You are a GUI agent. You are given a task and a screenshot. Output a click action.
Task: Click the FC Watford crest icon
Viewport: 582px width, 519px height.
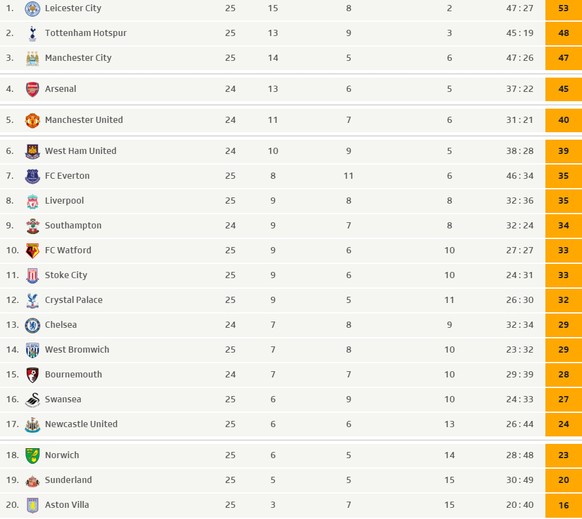pyautogui.click(x=32, y=251)
